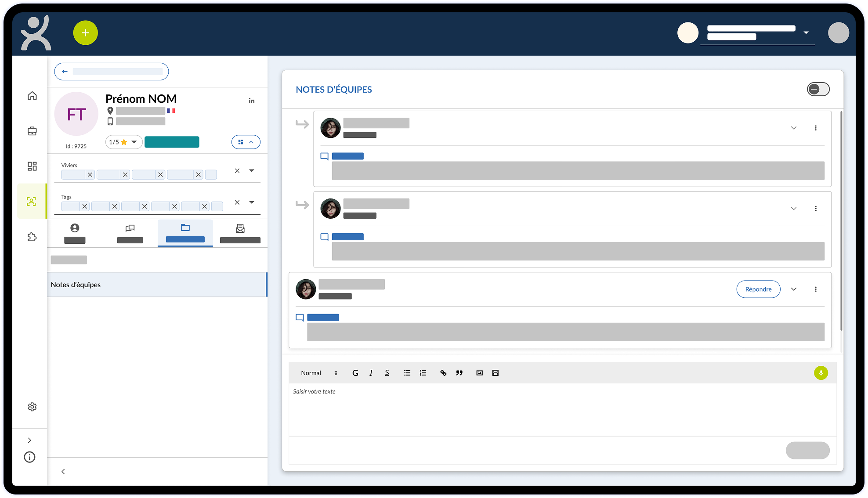Expand the Viviers dropdown arrow

coord(252,170)
